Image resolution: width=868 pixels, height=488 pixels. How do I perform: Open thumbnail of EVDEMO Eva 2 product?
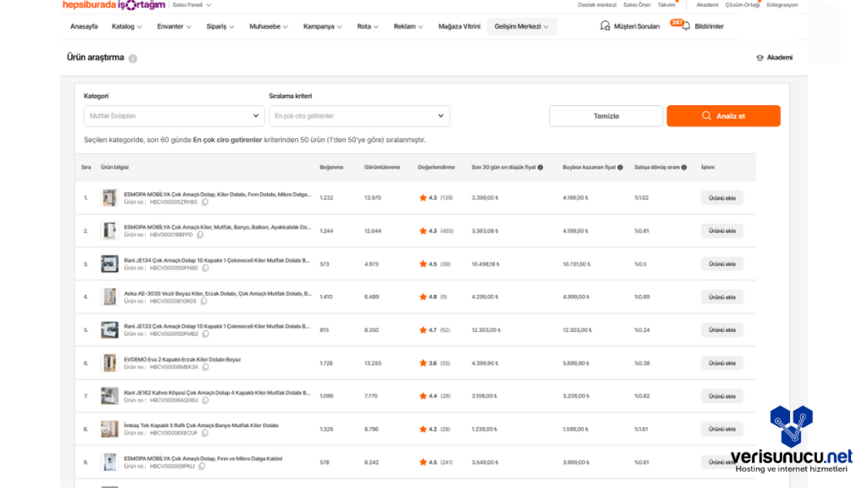[109, 363]
